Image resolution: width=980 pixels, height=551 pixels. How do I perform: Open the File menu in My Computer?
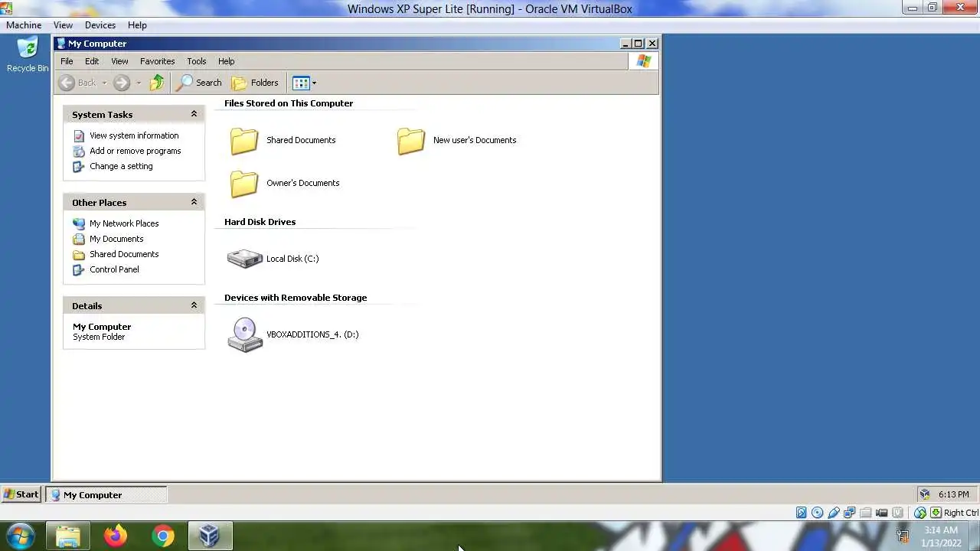pos(67,61)
